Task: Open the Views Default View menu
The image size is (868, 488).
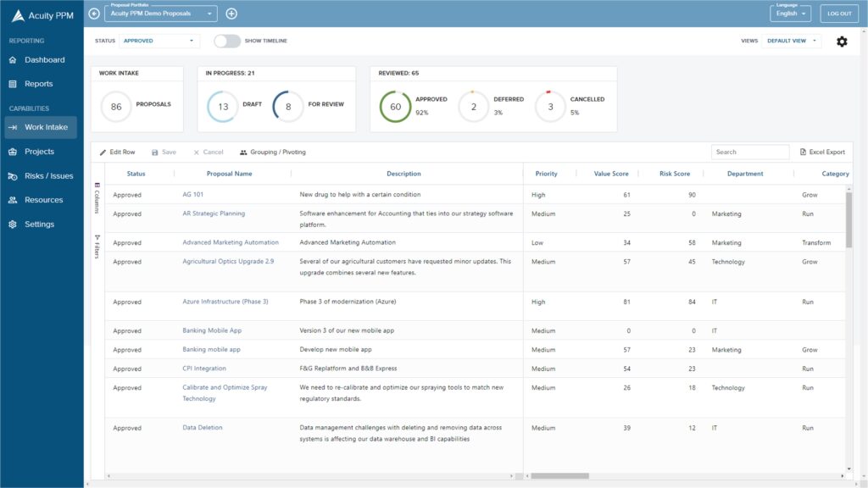Action: pos(788,41)
